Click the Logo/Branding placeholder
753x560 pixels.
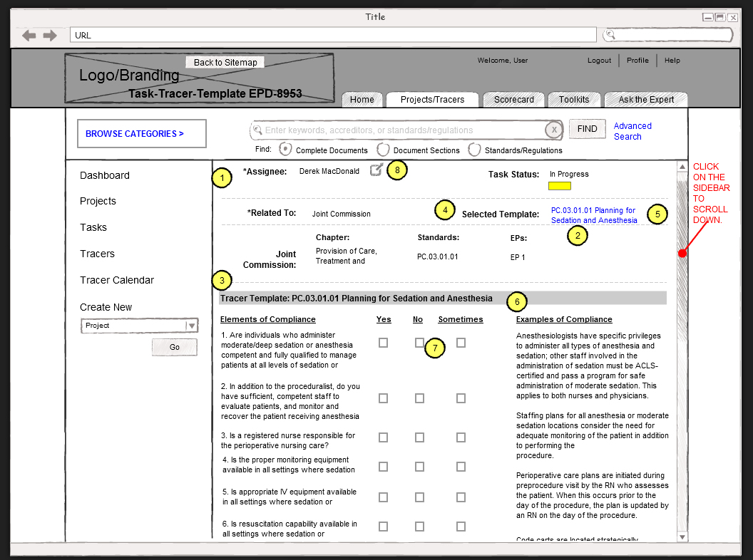(199, 78)
